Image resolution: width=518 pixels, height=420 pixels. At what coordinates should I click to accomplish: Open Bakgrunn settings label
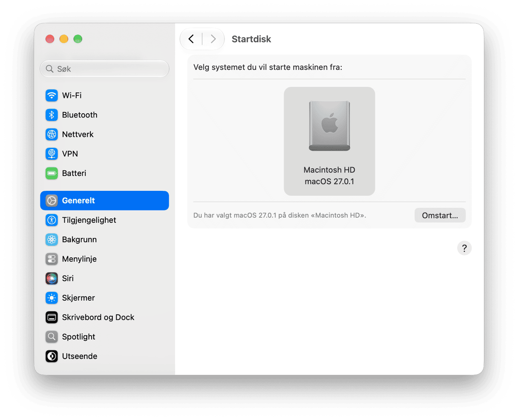tap(79, 239)
